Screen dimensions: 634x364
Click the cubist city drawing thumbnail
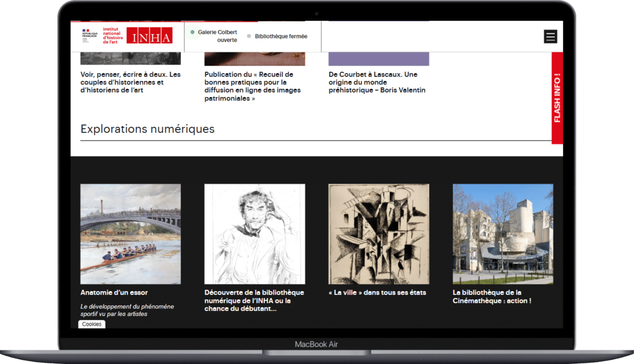pos(379,234)
